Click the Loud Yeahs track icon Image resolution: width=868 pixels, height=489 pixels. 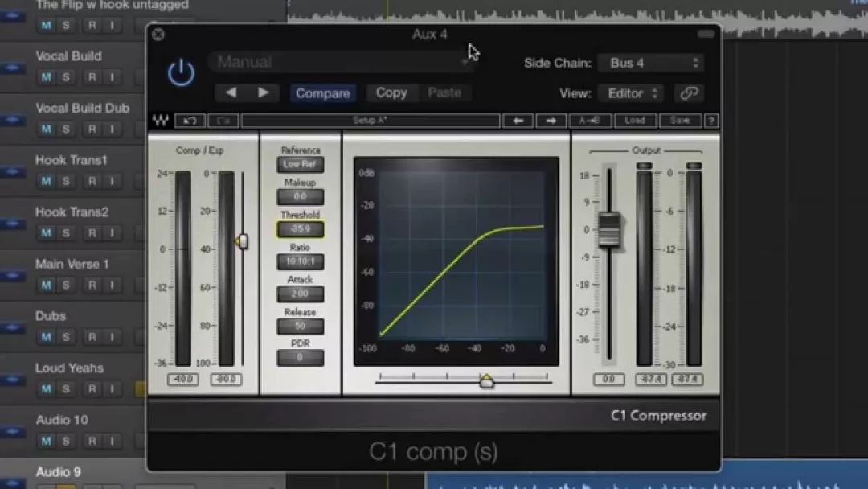click(x=13, y=380)
